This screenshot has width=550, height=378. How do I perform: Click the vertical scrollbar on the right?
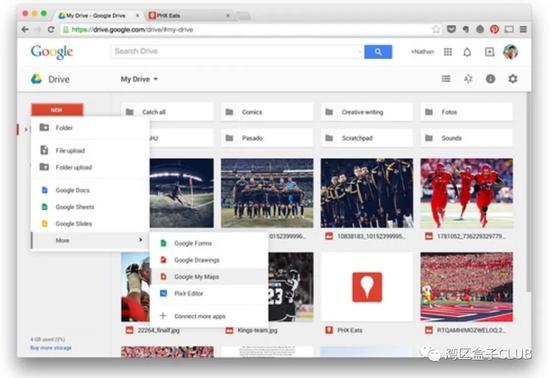[529, 193]
